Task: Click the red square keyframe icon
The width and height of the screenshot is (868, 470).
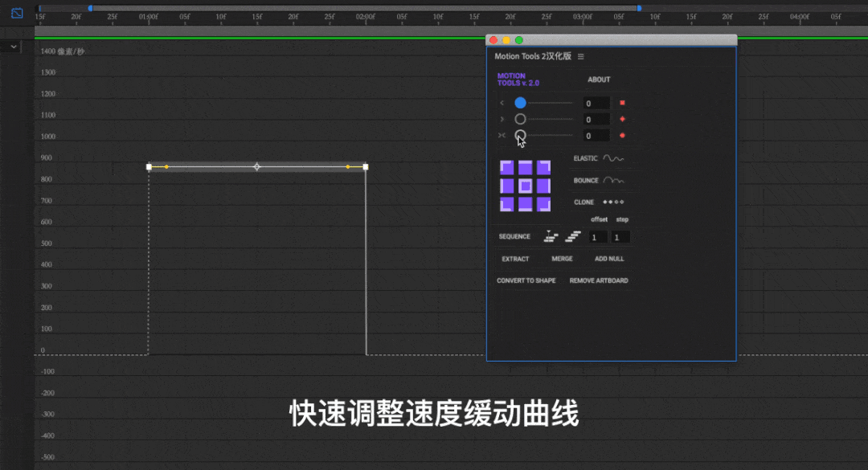Action: (622, 103)
